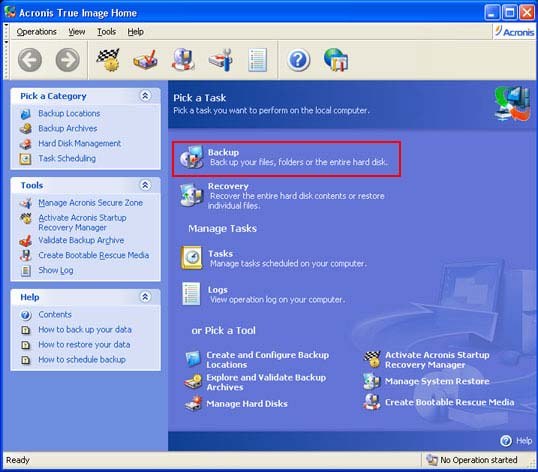The width and height of the screenshot is (538, 472).
Task: Click the Back arrow toolbar button
Action: (30, 60)
